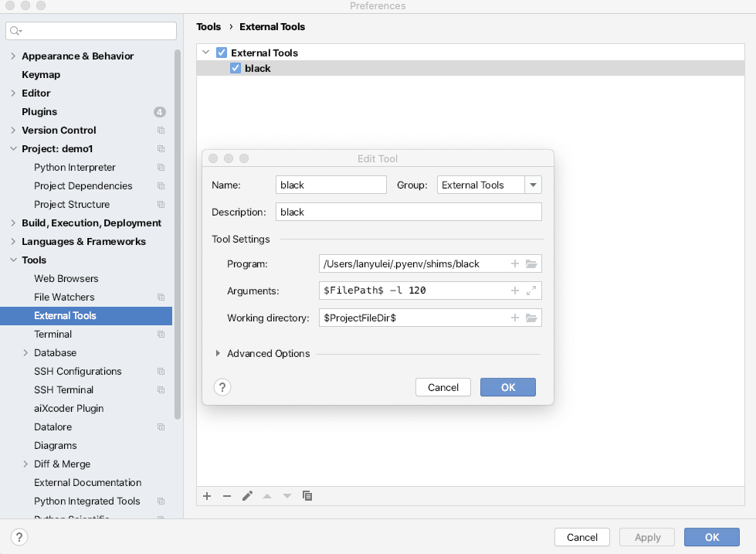Image resolution: width=756 pixels, height=554 pixels.
Task: Click Python Integrated Tools project-level icon
Action: click(161, 501)
